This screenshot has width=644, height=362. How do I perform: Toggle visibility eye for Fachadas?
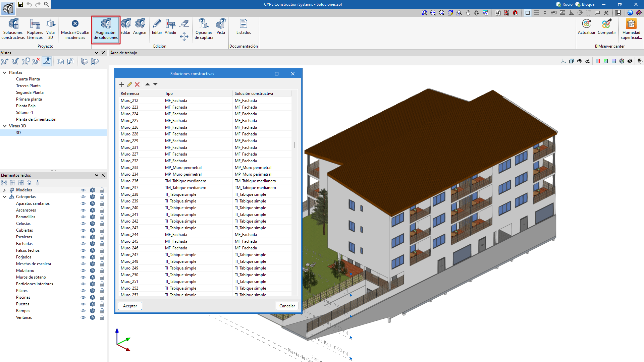click(83, 244)
